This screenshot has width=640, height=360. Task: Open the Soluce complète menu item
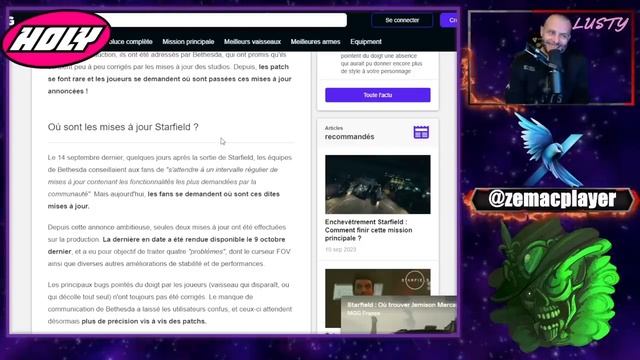130,42
